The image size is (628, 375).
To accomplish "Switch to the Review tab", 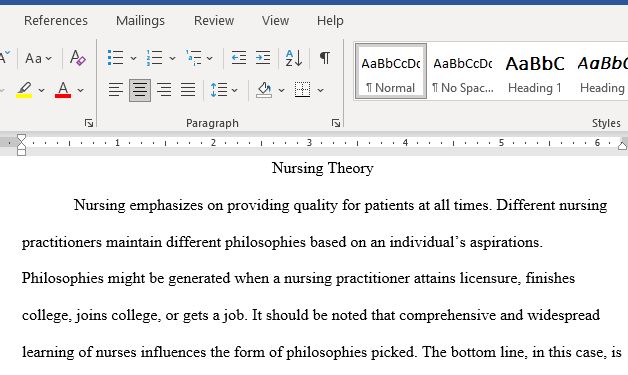I will point(214,20).
